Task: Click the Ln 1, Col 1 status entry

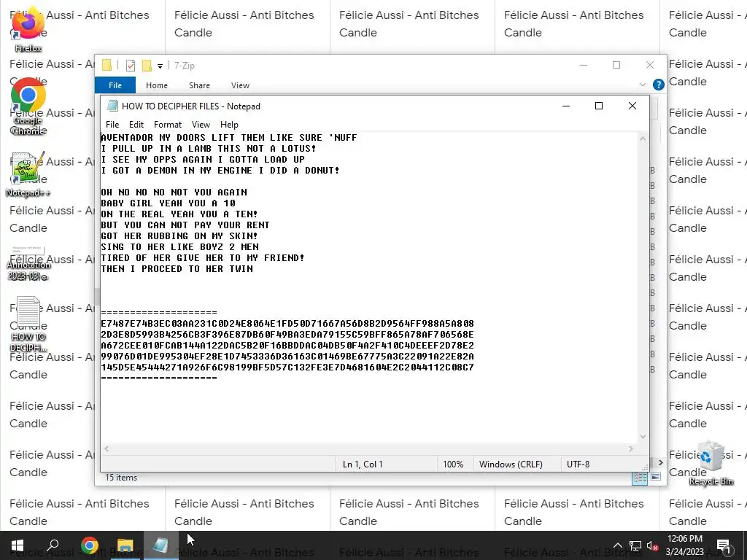Action: point(363,464)
